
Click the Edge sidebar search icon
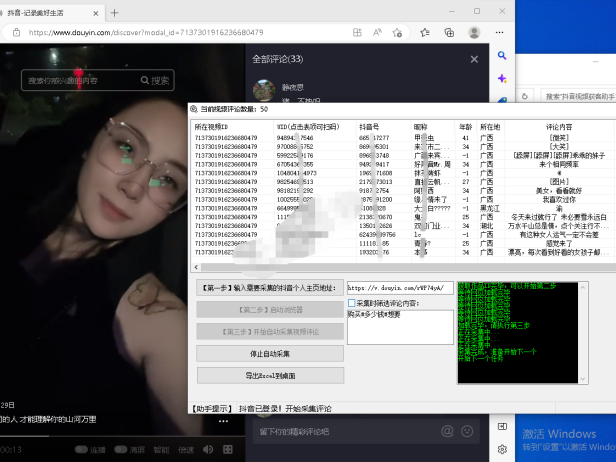502,55
